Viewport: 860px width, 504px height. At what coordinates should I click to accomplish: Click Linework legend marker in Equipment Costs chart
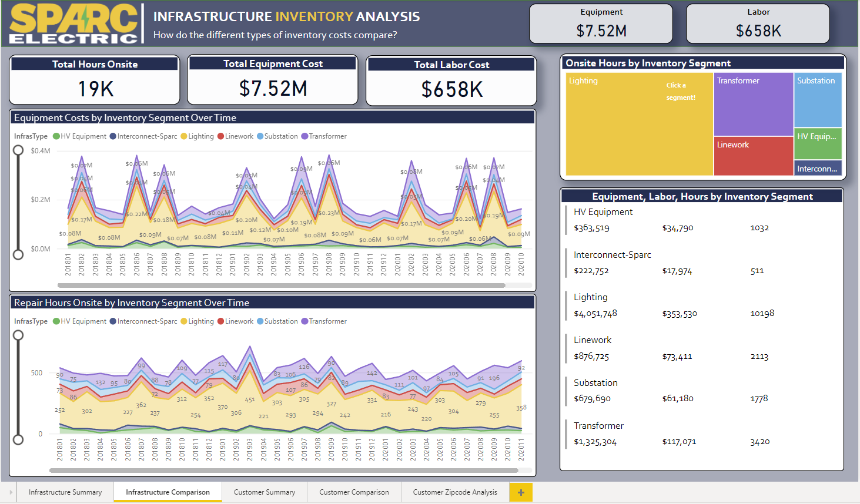pyautogui.click(x=221, y=136)
